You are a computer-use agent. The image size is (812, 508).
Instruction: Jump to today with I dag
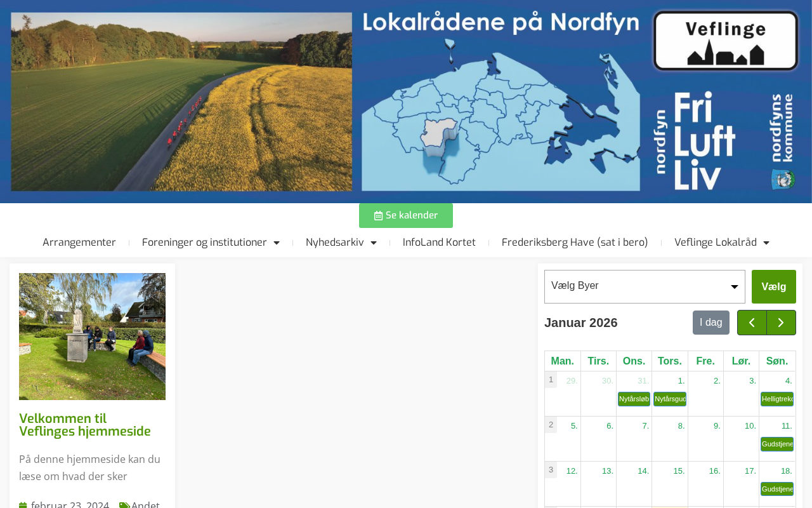(711, 323)
